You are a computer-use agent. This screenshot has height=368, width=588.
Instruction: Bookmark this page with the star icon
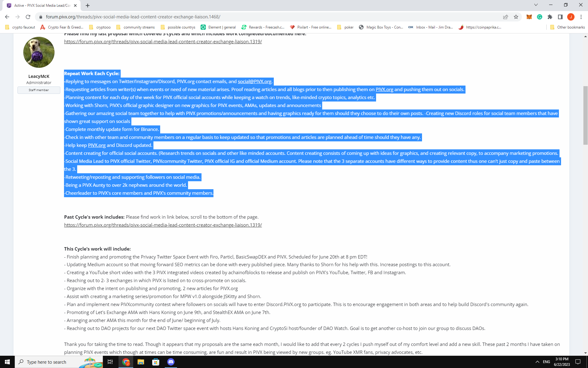516,17
